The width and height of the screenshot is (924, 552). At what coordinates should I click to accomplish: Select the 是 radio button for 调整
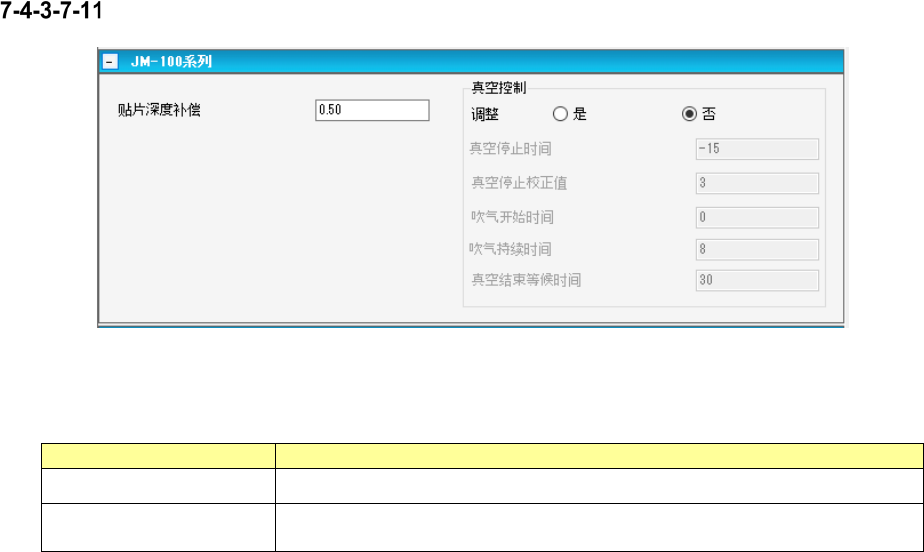click(x=560, y=114)
